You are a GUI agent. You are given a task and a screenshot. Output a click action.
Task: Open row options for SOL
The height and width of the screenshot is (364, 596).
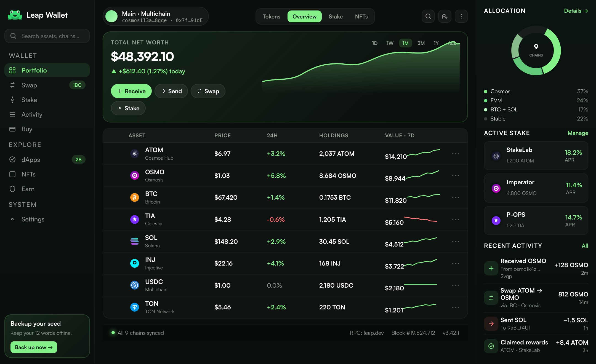click(x=456, y=241)
